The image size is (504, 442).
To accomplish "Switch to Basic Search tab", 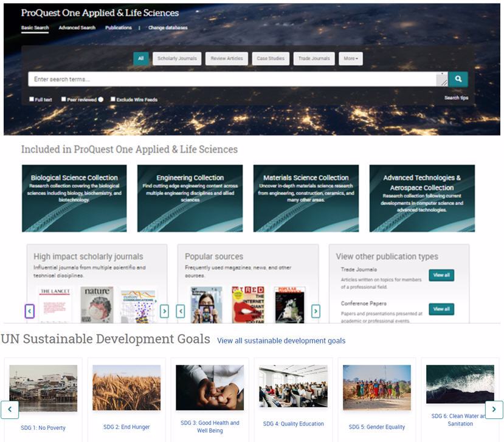I will coord(35,27).
